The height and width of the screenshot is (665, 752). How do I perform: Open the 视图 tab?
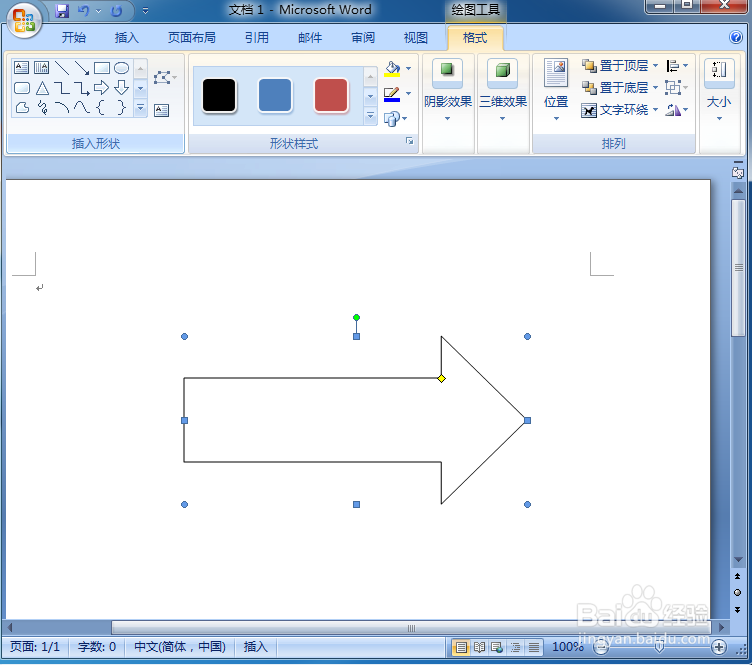pos(416,38)
